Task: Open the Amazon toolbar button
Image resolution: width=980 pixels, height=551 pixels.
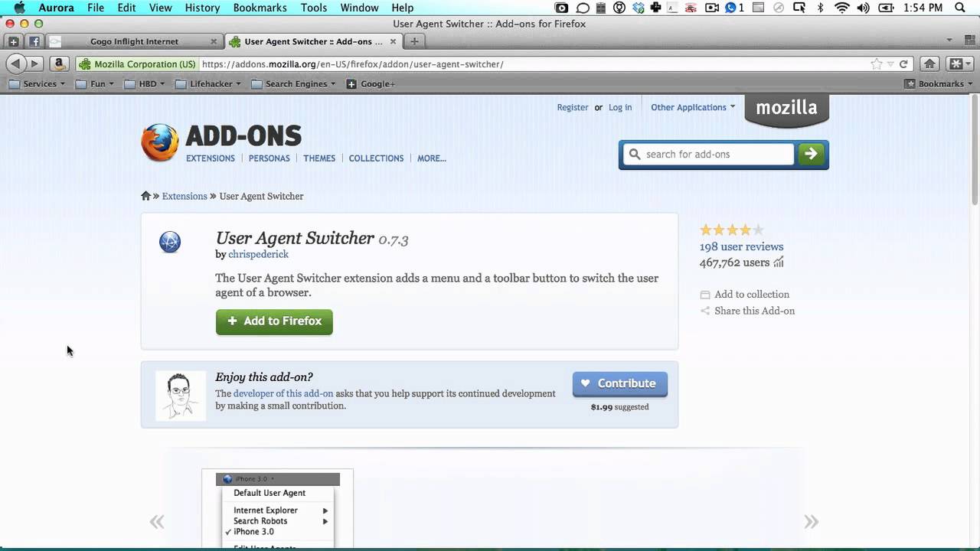Action: pyautogui.click(x=59, y=64)
